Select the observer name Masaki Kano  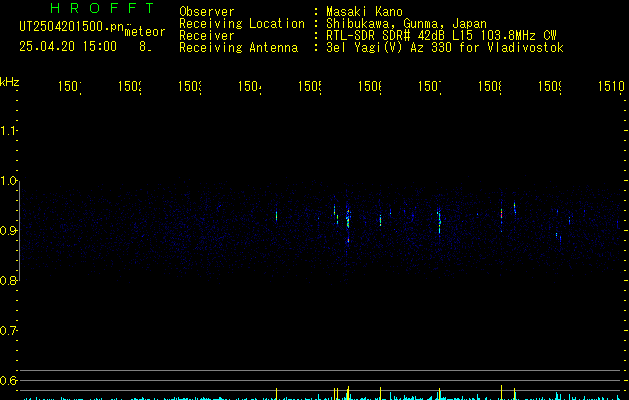pyautogui.click(x=364, y=11)
